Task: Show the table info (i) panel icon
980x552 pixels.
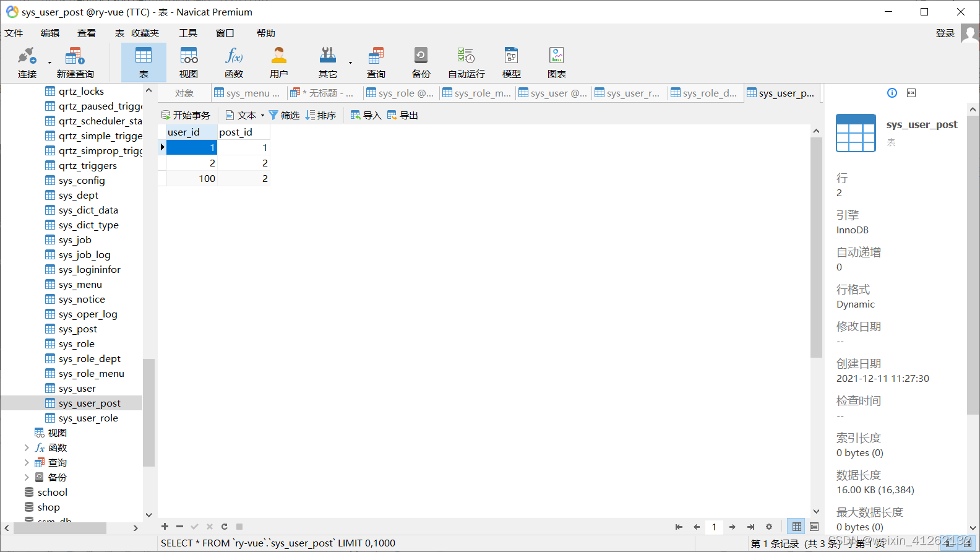Action: coord(892,93)
